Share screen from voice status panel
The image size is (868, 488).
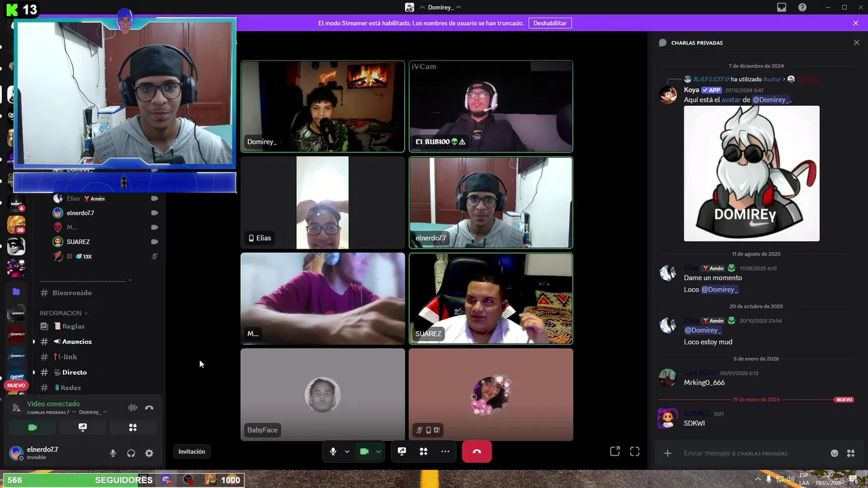coord(83,428)
